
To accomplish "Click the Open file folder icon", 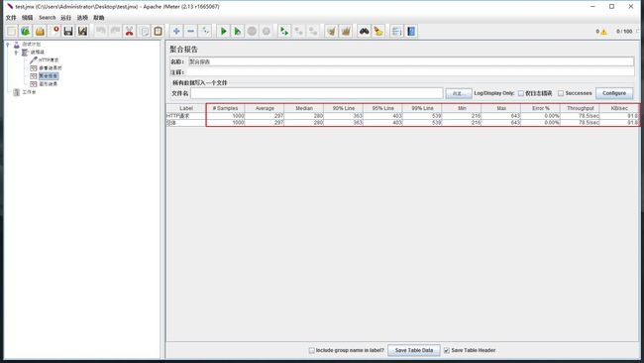I will point(40,32).
